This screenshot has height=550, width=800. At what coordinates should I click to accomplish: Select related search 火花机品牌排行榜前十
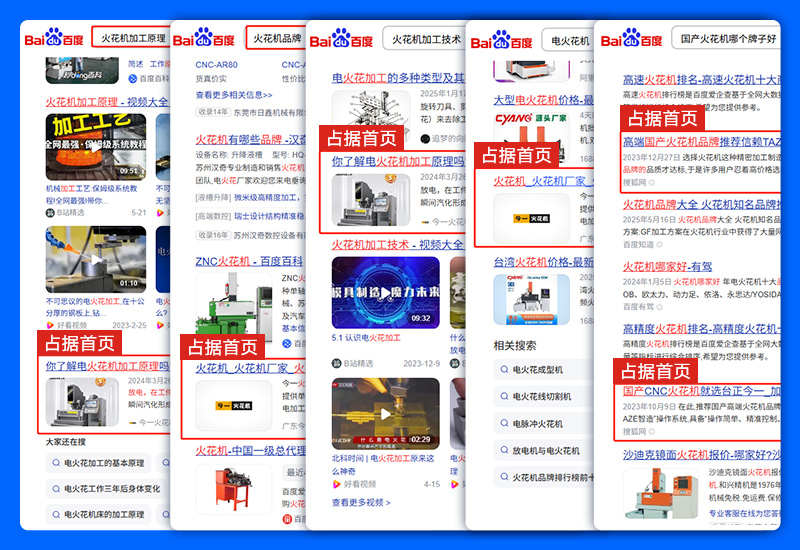[x=543, y=477]
